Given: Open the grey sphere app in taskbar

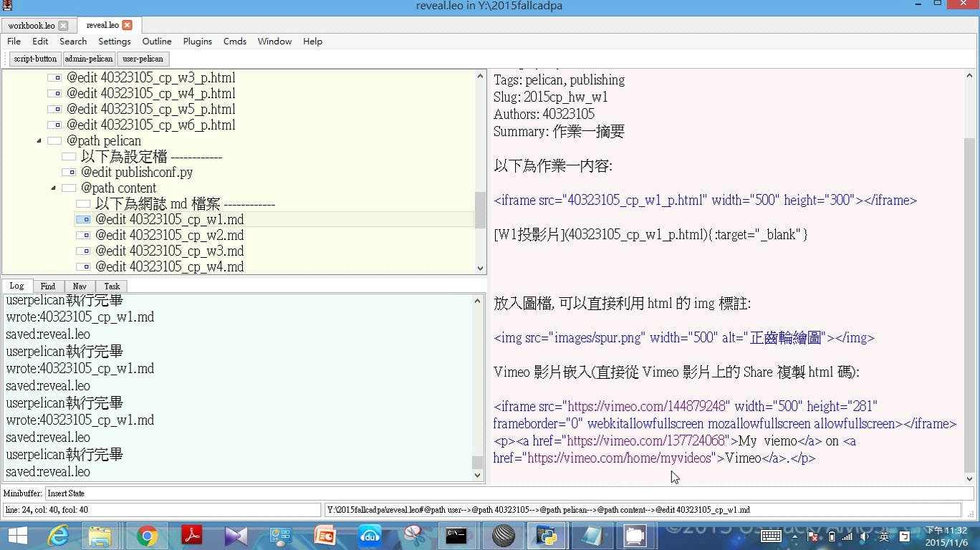Looking at the screenshot, I should [x=503, y=536].
